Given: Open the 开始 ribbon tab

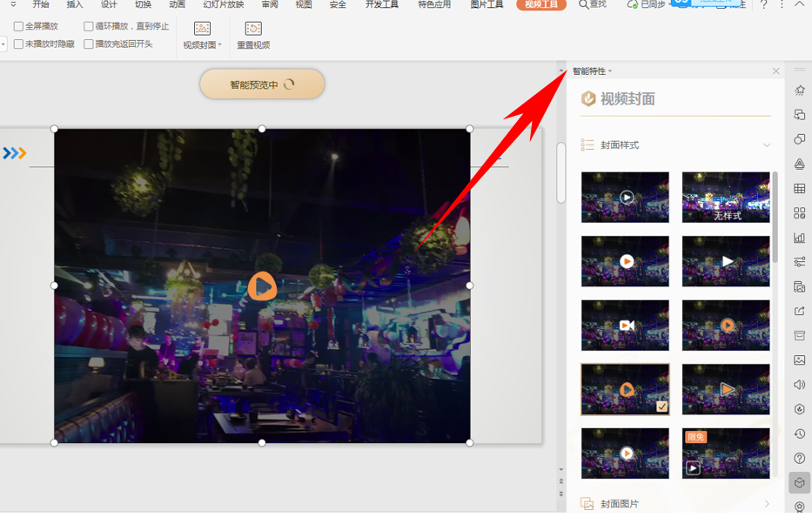Looking at the screenshot, I should point(41,4).
